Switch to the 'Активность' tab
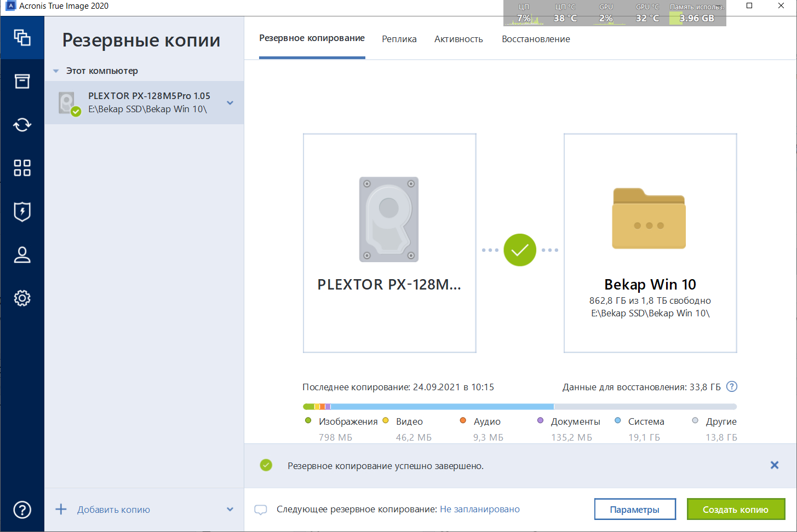Screen dimensions: 797x532 click(458, 39)
